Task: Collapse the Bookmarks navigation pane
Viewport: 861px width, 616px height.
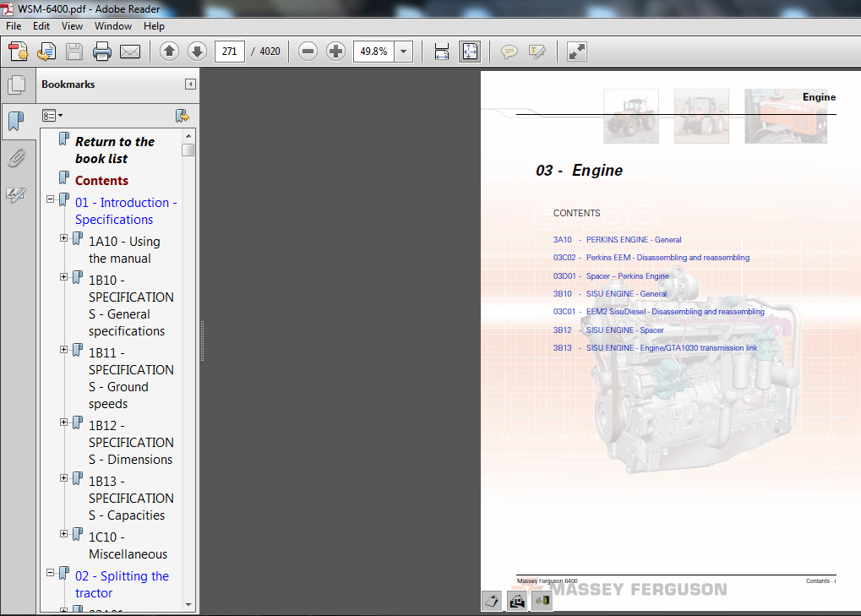Action: [190, 84]
